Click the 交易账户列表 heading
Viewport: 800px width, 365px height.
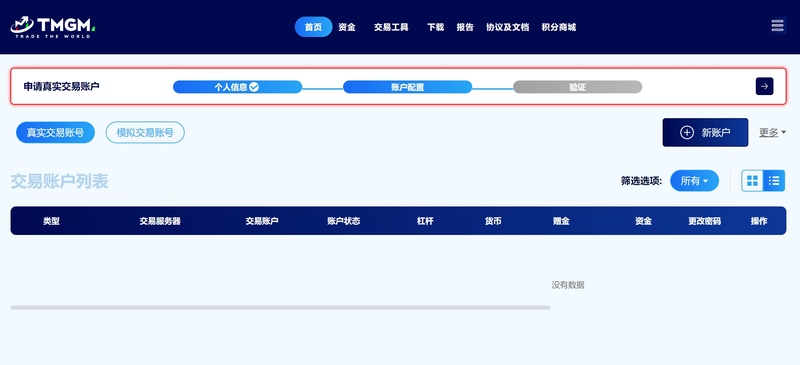tap(59, 181)
